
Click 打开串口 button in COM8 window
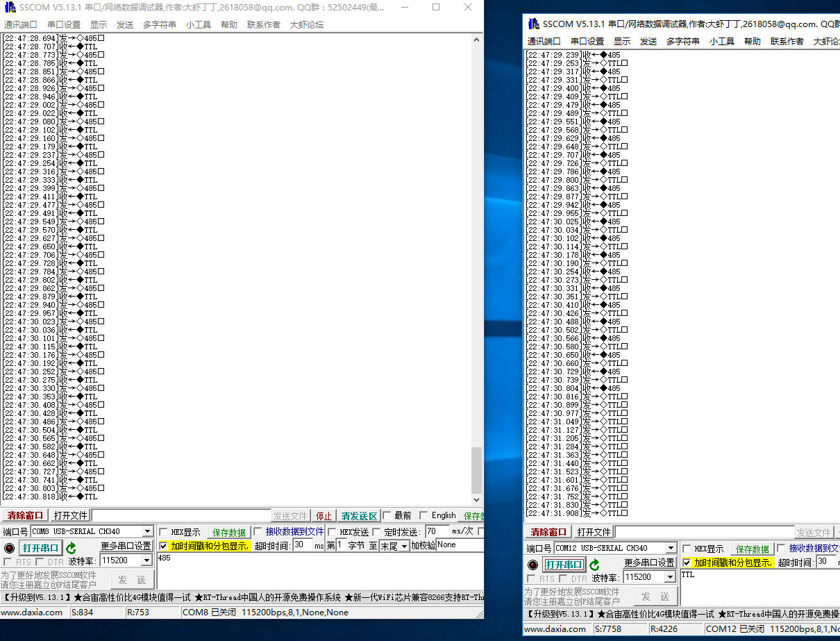(41, 548)
